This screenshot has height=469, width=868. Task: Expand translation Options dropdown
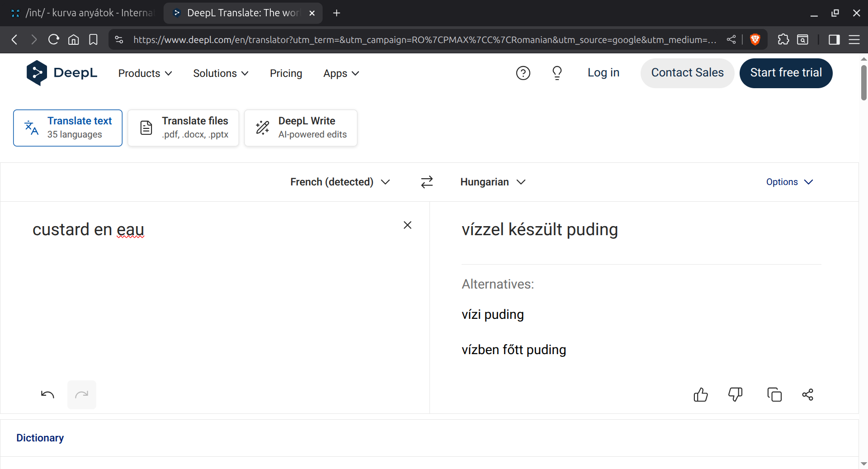[x=789, y=182]
